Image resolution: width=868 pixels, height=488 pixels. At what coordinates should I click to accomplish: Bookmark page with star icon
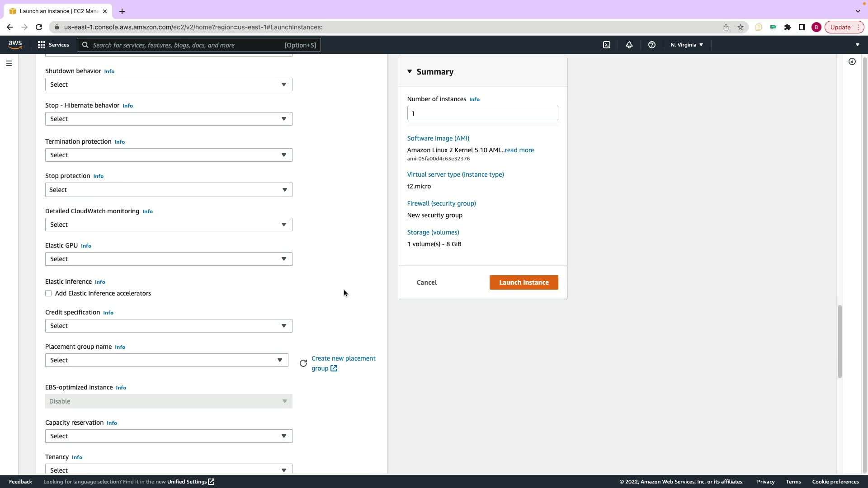(x=740, y=27)
